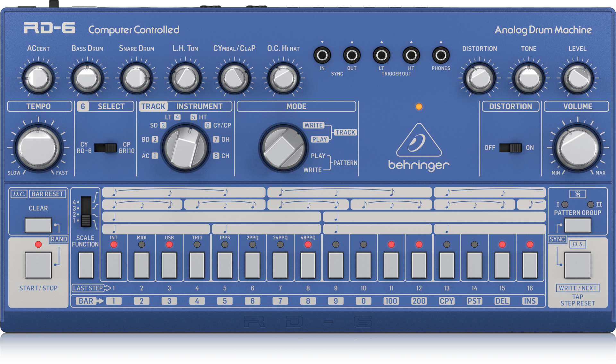
Task: Click step button 8 under 48PPQ
Action: coord(308,265)
